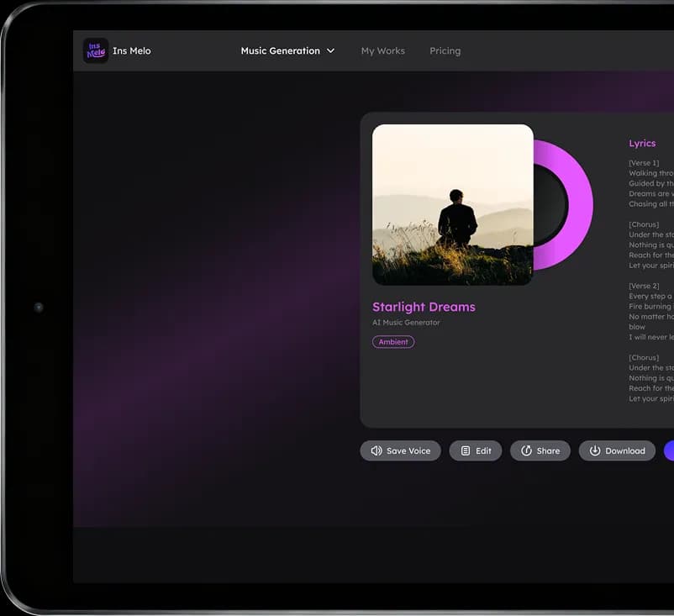Viewport: 674px width, 616px height.
Task: Toggle the Ambient genre tag
Action: tap(393, 342)
